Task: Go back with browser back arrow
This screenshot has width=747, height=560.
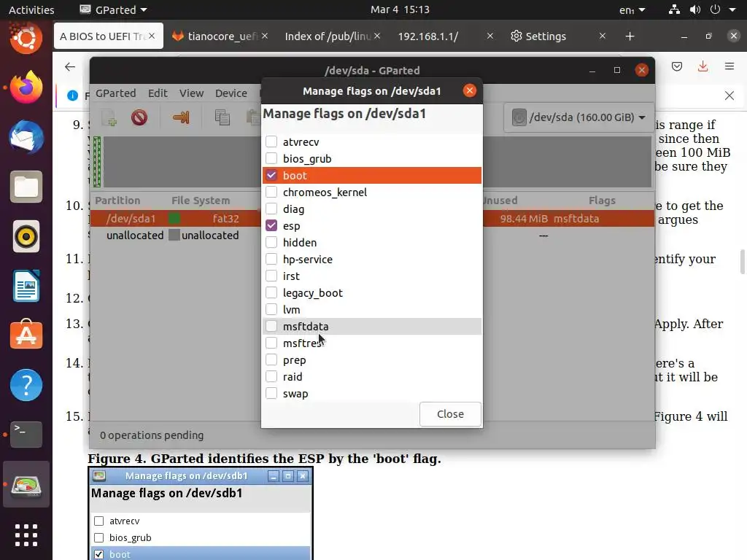Action: (x=70, y=66)
